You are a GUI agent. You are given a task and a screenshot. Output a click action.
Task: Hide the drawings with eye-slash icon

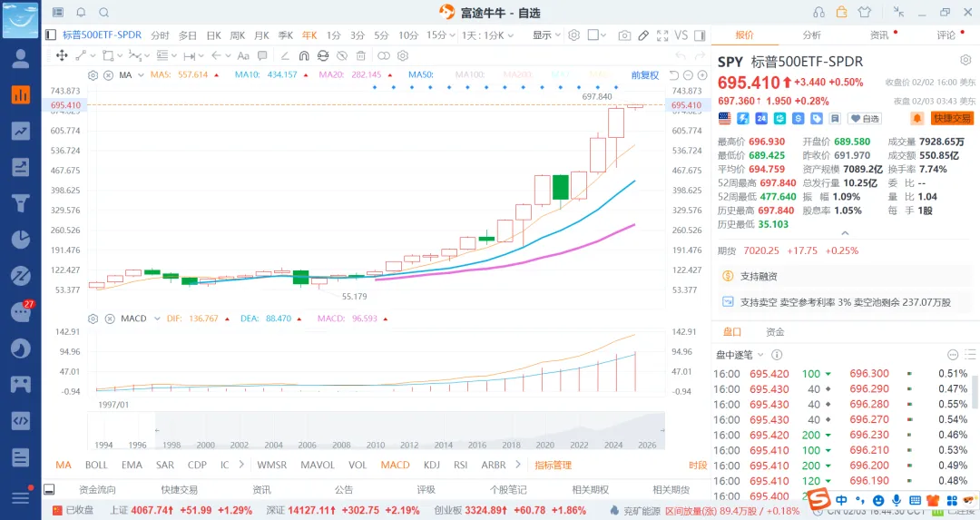tap(343, 56)
